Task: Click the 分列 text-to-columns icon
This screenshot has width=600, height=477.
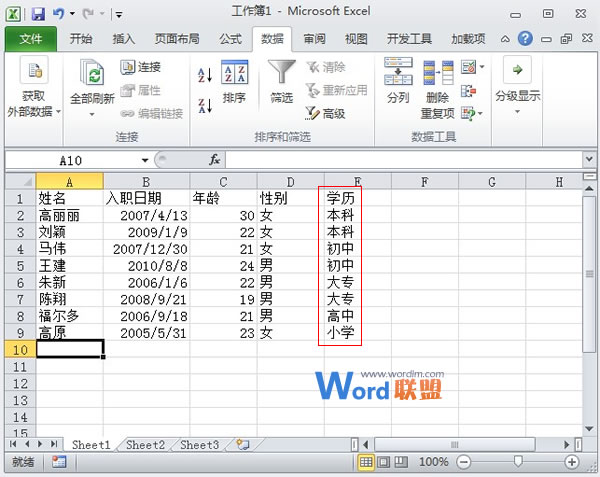Action: (x=398, y=80)
